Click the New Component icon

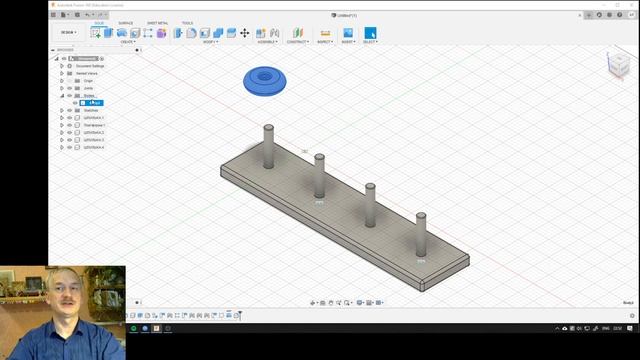[261, 33]
